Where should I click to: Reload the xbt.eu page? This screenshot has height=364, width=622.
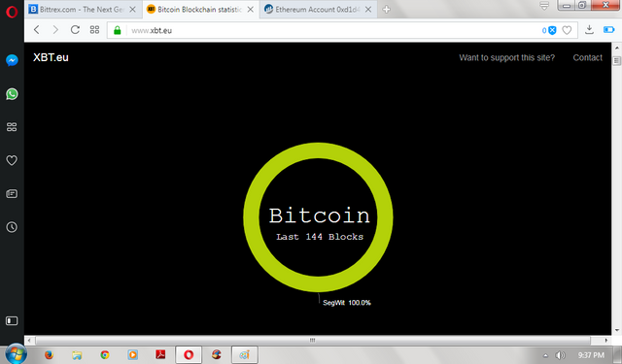75,30
